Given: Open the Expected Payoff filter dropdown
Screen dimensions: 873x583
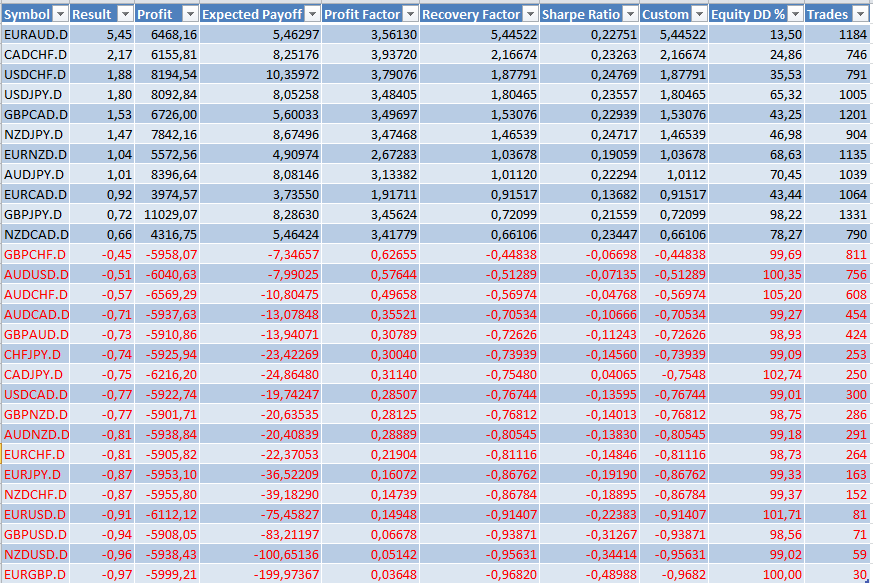Looking at the screenshot, I should click(313, 14).
